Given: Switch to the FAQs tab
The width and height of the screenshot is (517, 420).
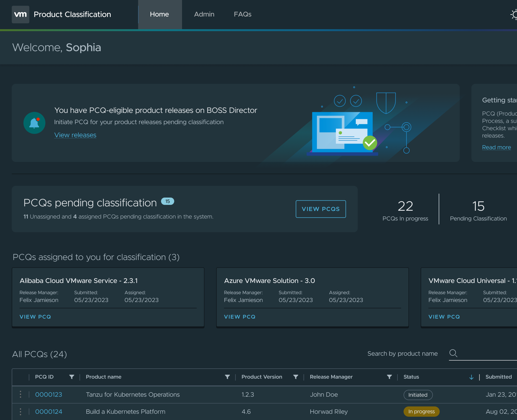Looking at the screenshot, I should pyautogui.click(x=242, y=14).
